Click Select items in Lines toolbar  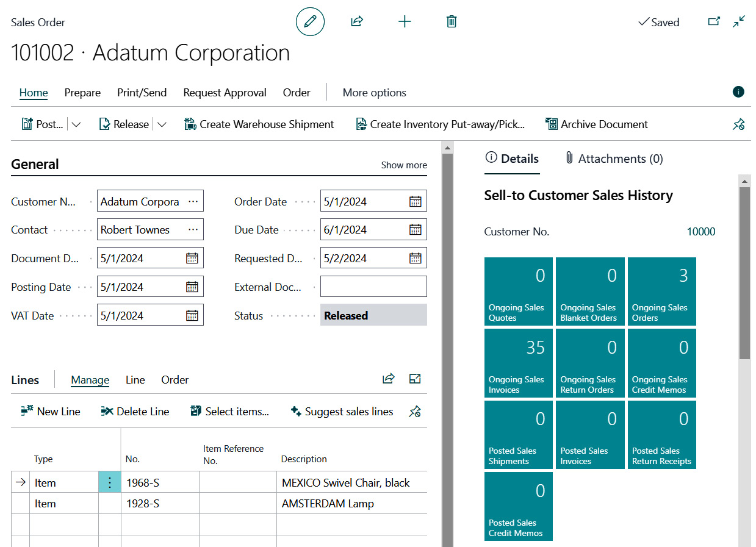[229, 412]
